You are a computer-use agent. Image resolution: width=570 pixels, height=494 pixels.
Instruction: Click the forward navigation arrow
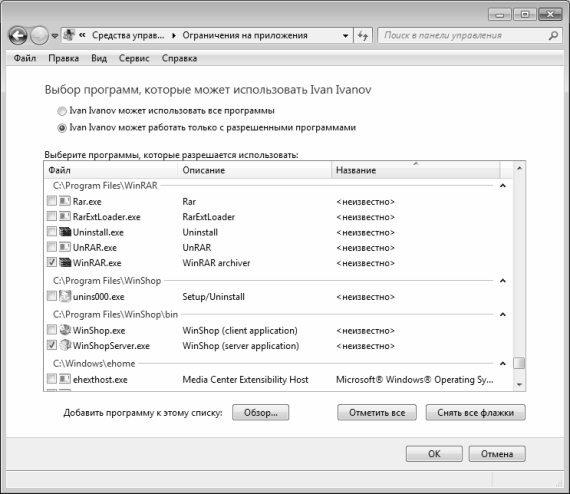tap(39, 36)
